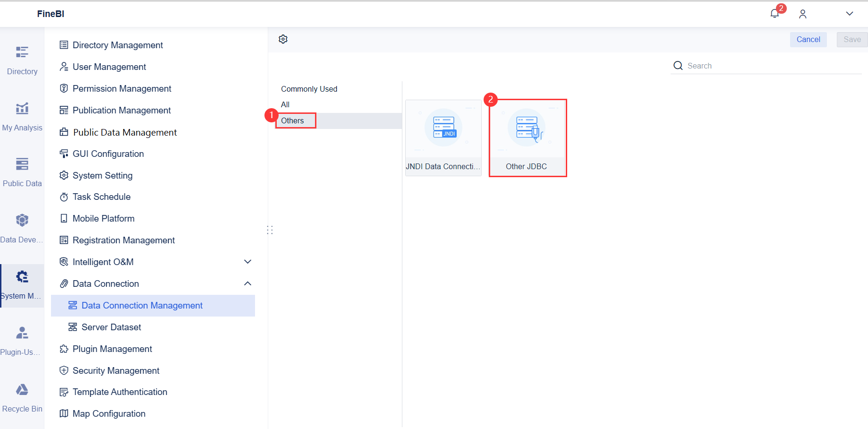Expand the top-right account dropdown arrow
868x429 pixels.
tap(850, 14)
